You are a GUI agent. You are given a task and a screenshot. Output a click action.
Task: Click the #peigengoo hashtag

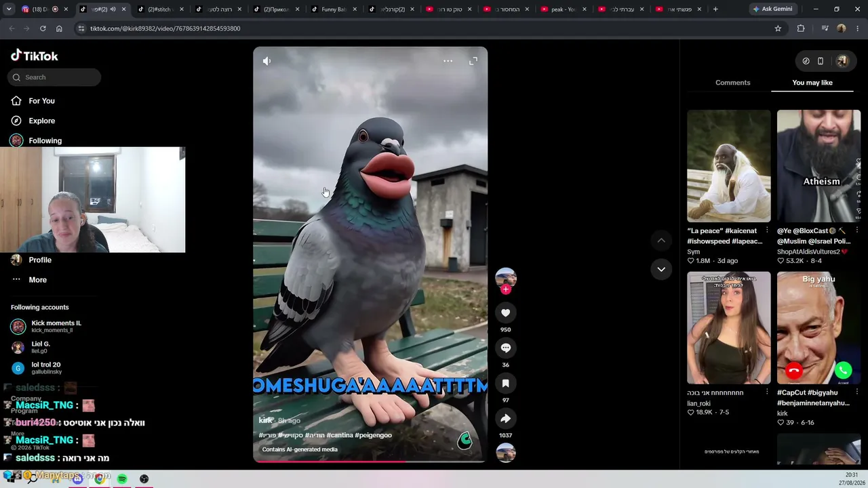coord(373,435)
